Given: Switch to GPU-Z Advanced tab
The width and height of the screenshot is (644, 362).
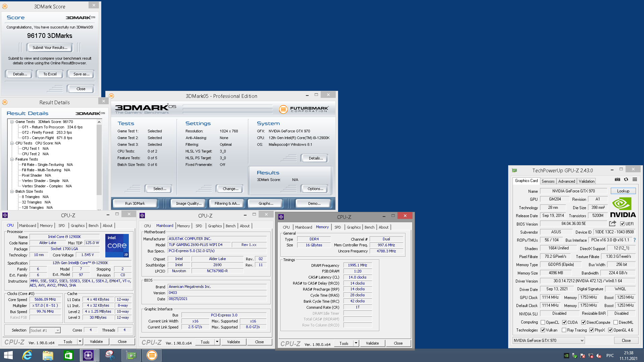Looking at the screenshot, I should click(x=567, y=181).
